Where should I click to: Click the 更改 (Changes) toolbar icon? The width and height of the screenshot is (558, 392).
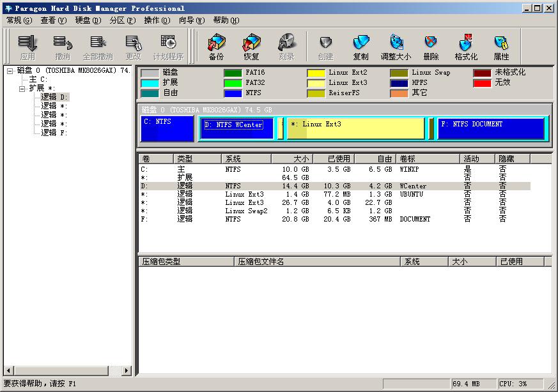pyautogui.click(x=134, y=47)
